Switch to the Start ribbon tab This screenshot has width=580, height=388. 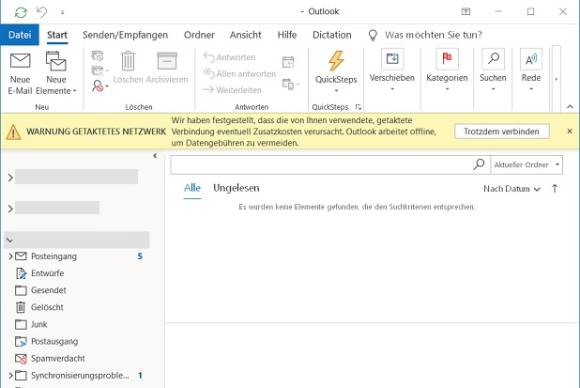pos(57,35)
